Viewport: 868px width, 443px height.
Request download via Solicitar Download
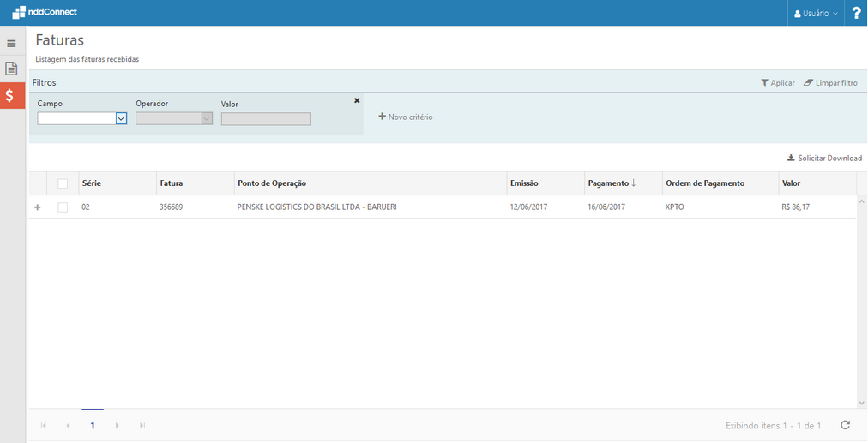coord(824,158)
